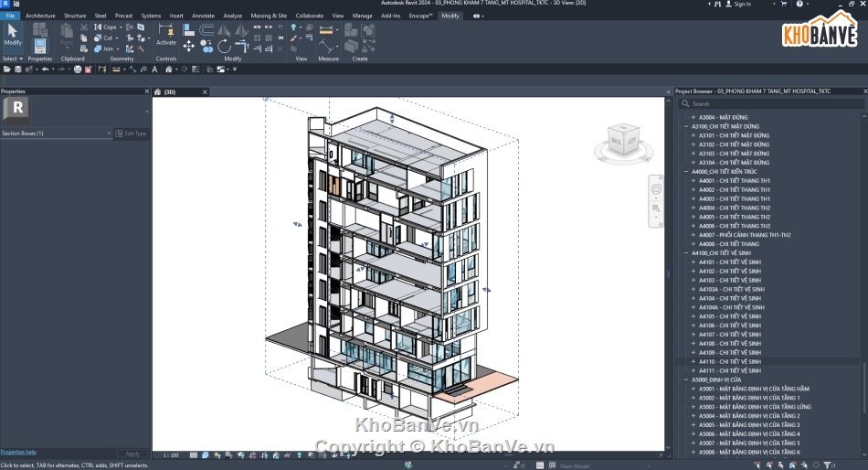The width and height of the screenshot is (868, 470).
Task: Click the Open icon in quick access toolbar
Action: [6, 69]
